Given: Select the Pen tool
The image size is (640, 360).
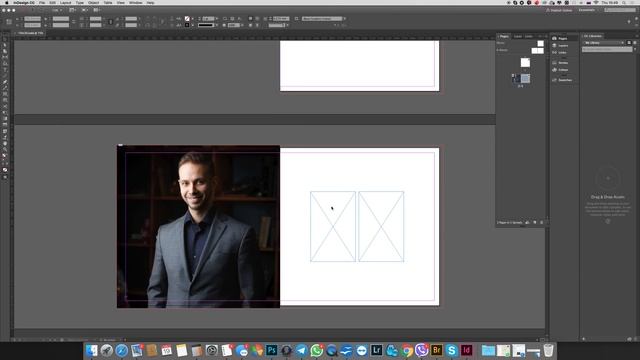Looking at the screenshot, I should coord(5,82).
